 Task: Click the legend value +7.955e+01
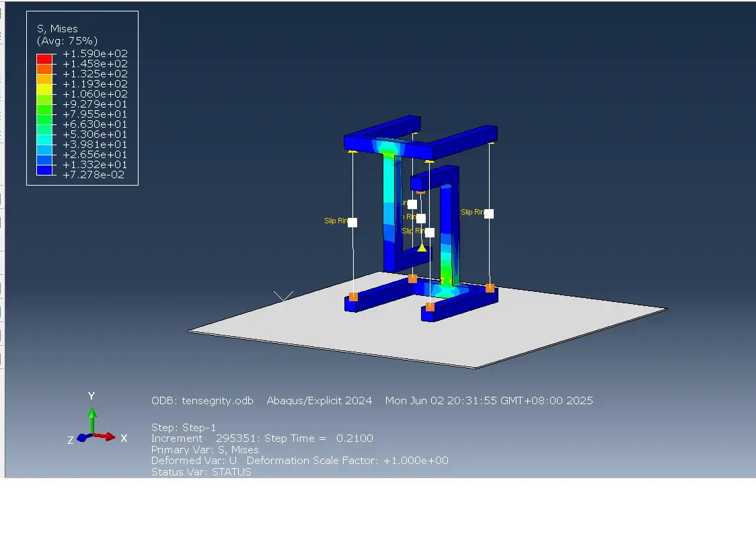pyautogui.click(x=95, y=114)
